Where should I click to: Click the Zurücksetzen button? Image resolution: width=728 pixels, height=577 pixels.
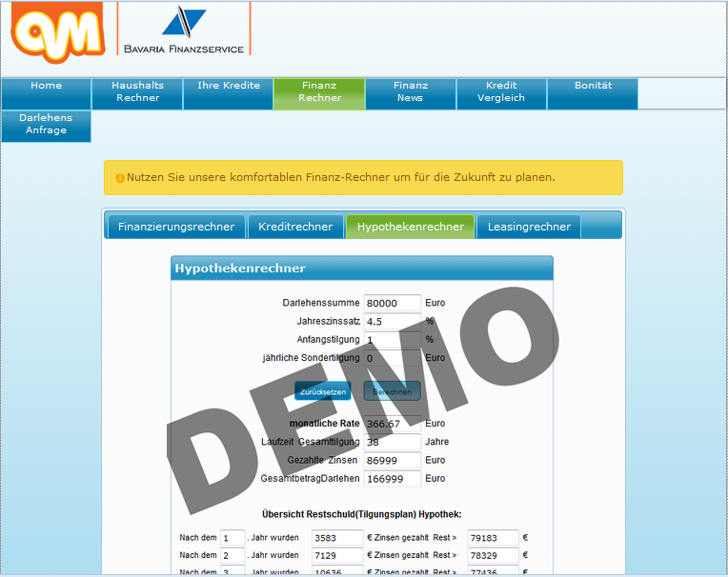(x=323, y=391)
